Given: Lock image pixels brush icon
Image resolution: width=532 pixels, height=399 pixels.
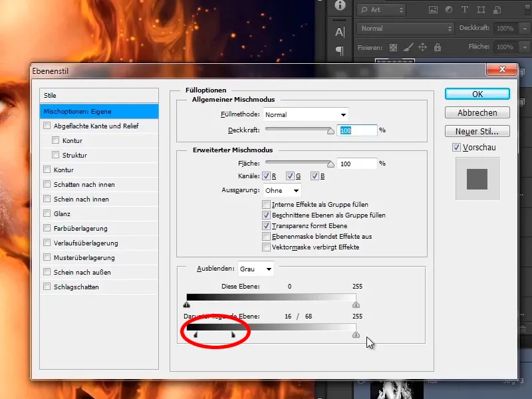Looking at the screenshot, I should tap(408, 47).
